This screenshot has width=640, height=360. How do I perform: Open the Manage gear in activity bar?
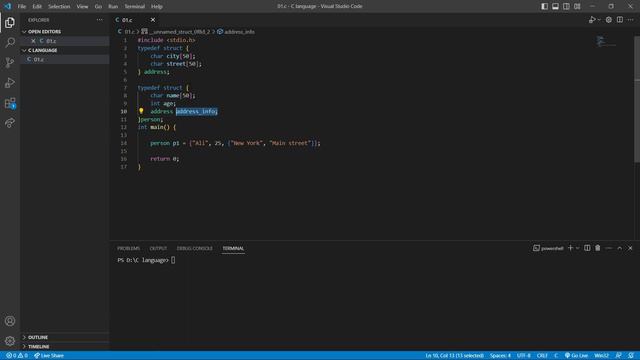[x=10, y=341]
